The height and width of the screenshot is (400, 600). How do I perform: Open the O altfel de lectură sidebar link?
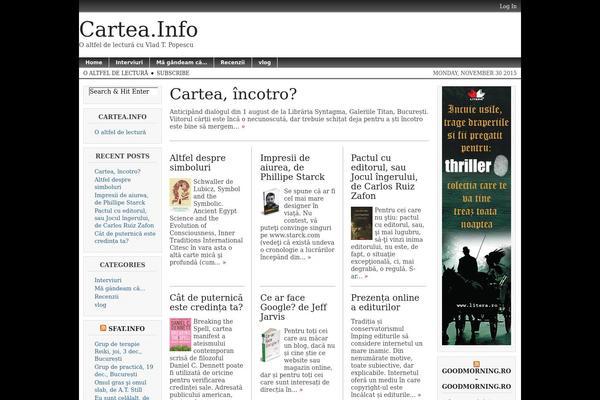click(120, 132)
